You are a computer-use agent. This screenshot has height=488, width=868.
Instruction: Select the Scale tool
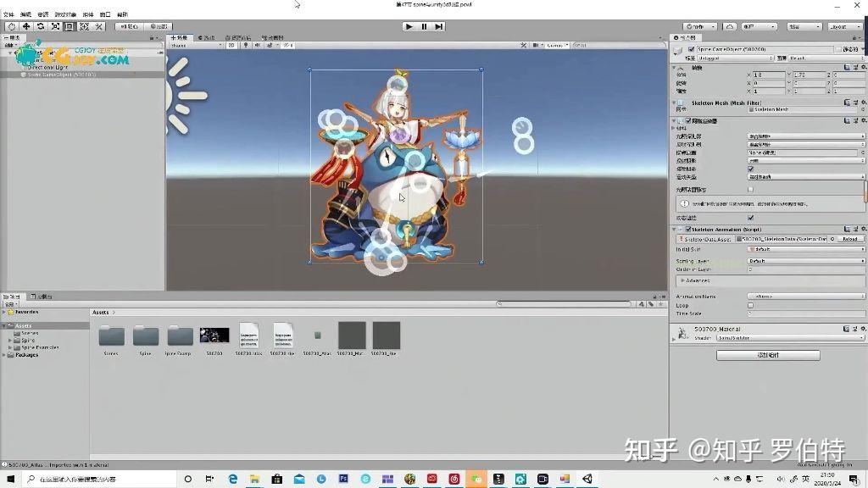point(56,26)
